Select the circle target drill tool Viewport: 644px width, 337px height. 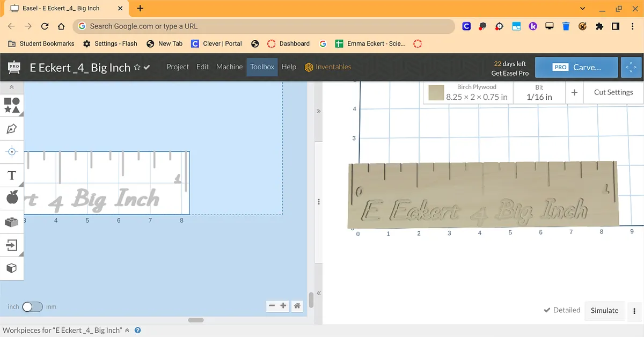(12, 152)
